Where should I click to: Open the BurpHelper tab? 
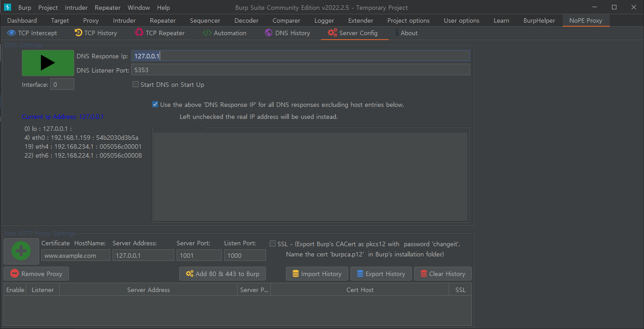tap(539, 20)
